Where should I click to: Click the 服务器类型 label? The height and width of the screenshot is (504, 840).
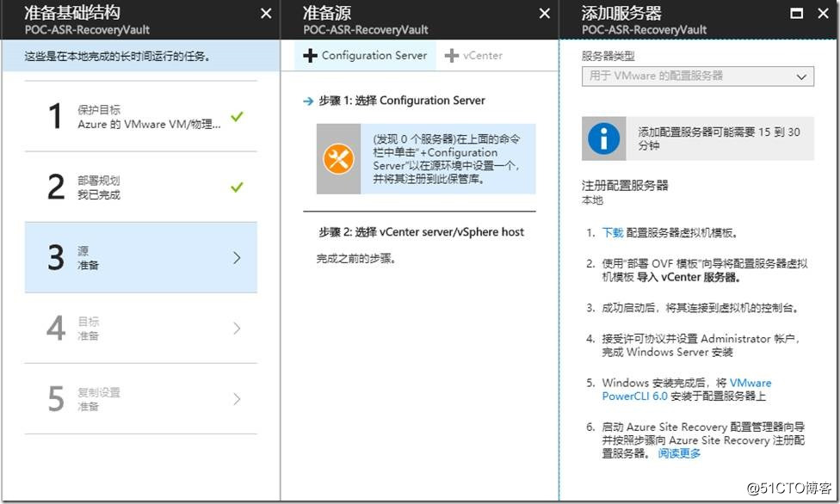click(608, 56)
